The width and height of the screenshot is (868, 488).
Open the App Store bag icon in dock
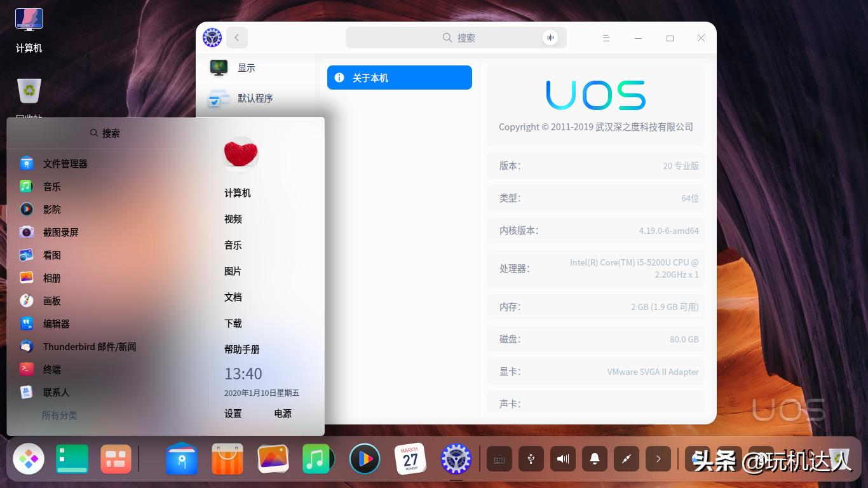point(227,458)
